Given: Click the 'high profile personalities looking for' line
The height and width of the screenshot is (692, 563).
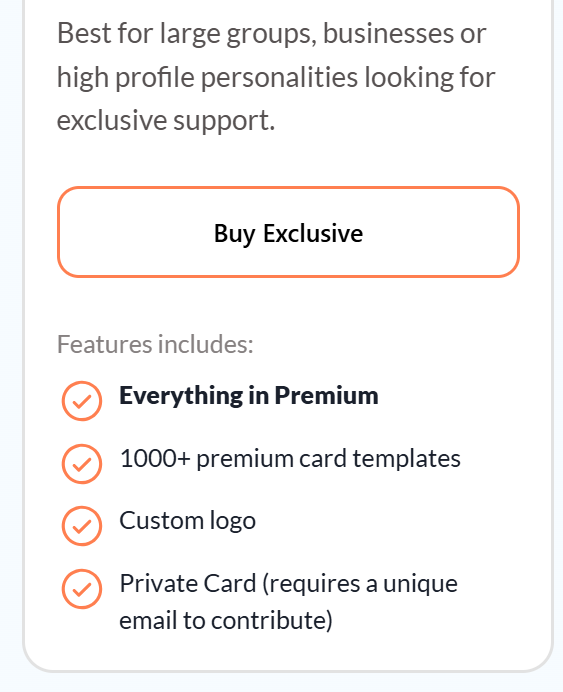Looking at the screenshot, I should point(276,78).
